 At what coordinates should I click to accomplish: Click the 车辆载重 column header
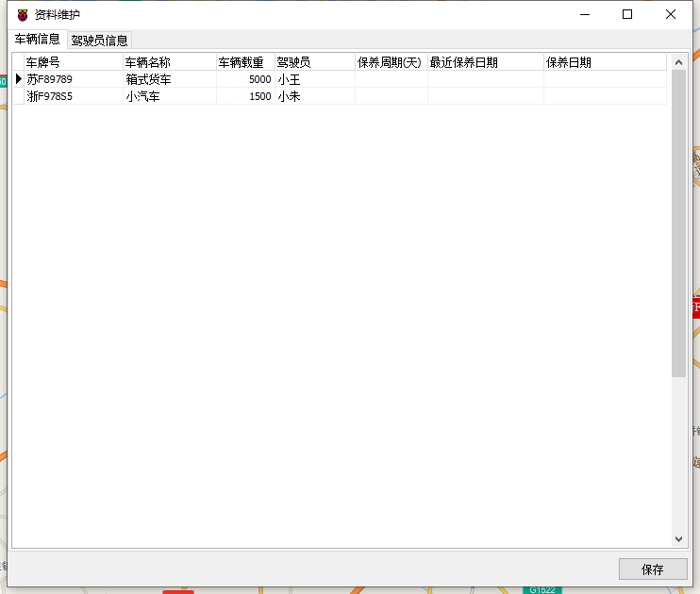point(245,62)
